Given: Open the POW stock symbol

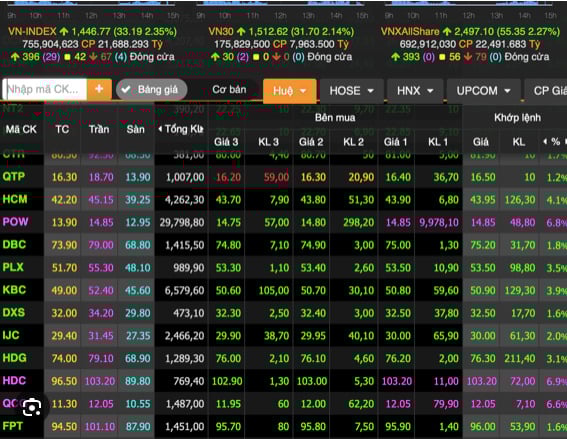Looking at the screenshot, I should click(x=15, y=222).
